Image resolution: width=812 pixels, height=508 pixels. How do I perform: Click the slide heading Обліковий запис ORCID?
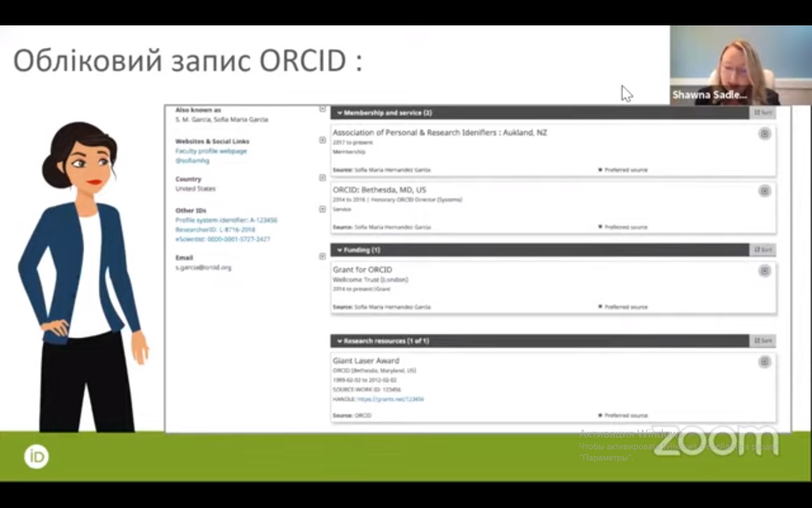point(188,61)
